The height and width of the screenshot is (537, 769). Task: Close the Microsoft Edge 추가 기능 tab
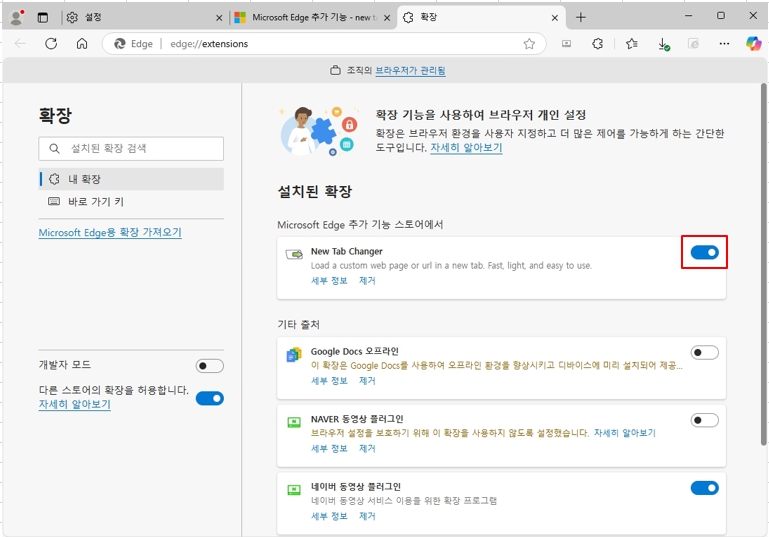tap(387, 18)
